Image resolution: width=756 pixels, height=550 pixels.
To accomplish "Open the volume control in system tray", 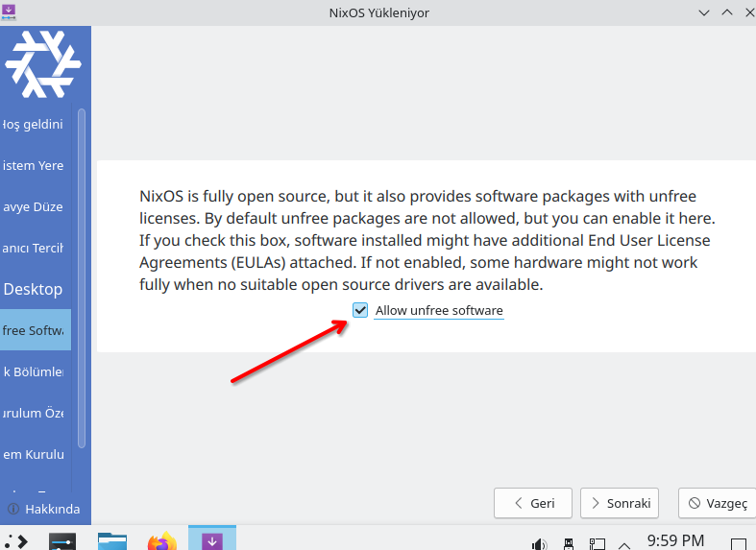I will [539, 543].
